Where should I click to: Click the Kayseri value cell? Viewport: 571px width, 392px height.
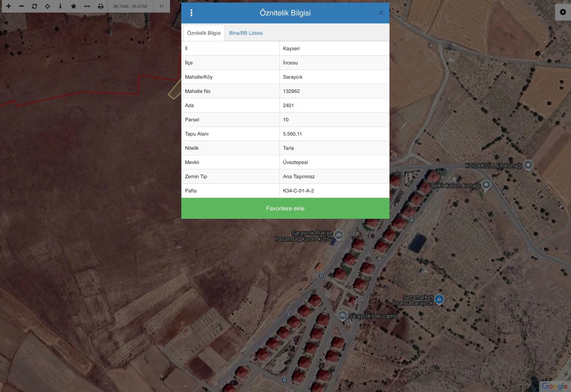[x=334, y=48]
